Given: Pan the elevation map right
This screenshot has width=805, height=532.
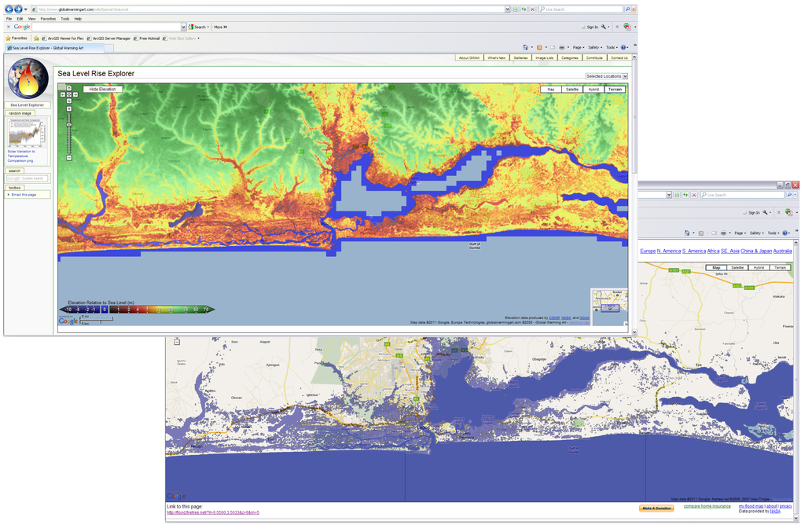Looking at the screenshot, I should click(x=75, y=94).
